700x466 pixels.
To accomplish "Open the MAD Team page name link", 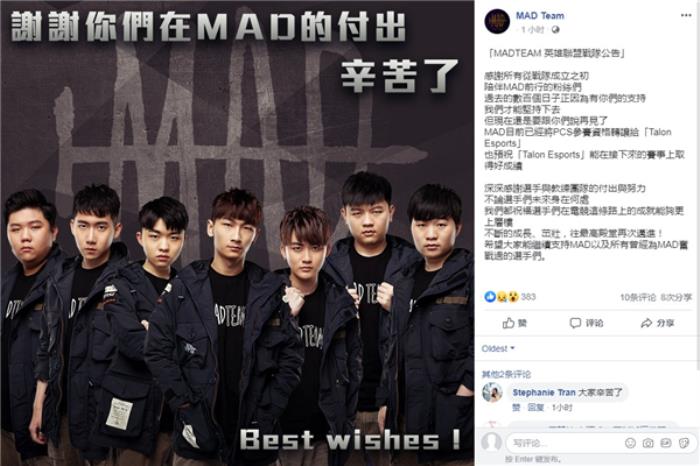I will pyautogui.click(x=540, y=16).
